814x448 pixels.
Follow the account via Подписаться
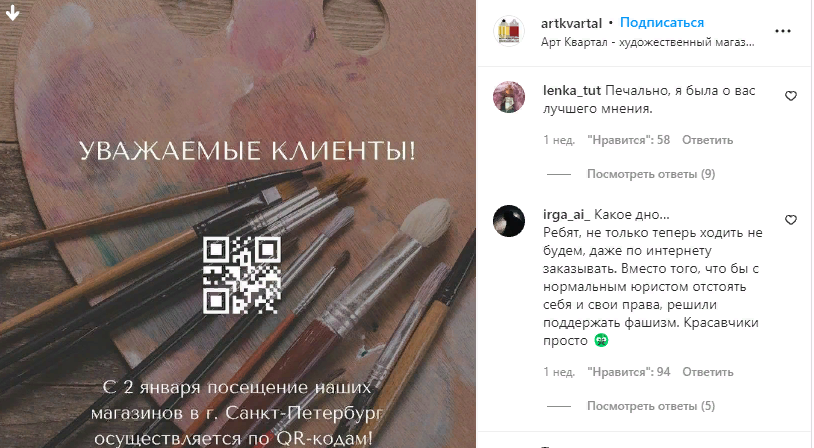tap(662, 23)
